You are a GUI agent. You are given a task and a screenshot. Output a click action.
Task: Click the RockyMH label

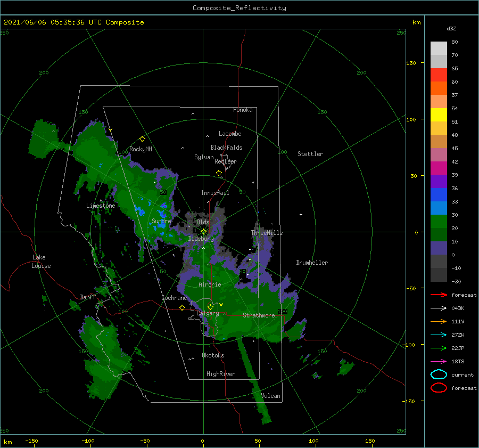[141, 149]
